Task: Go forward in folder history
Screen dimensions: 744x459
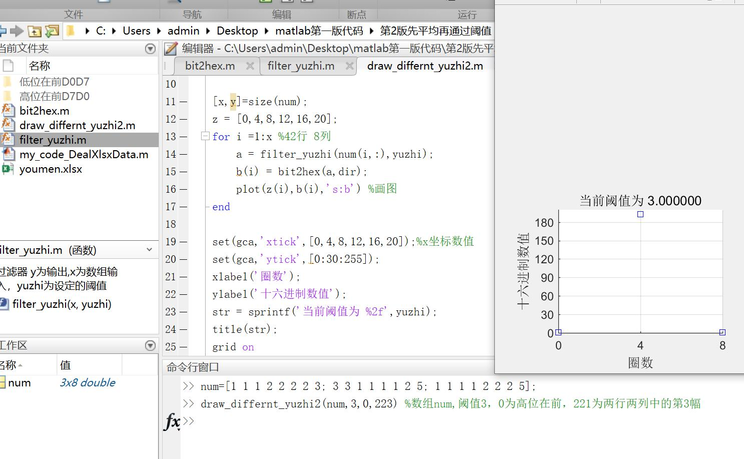Action: [17, 31]
